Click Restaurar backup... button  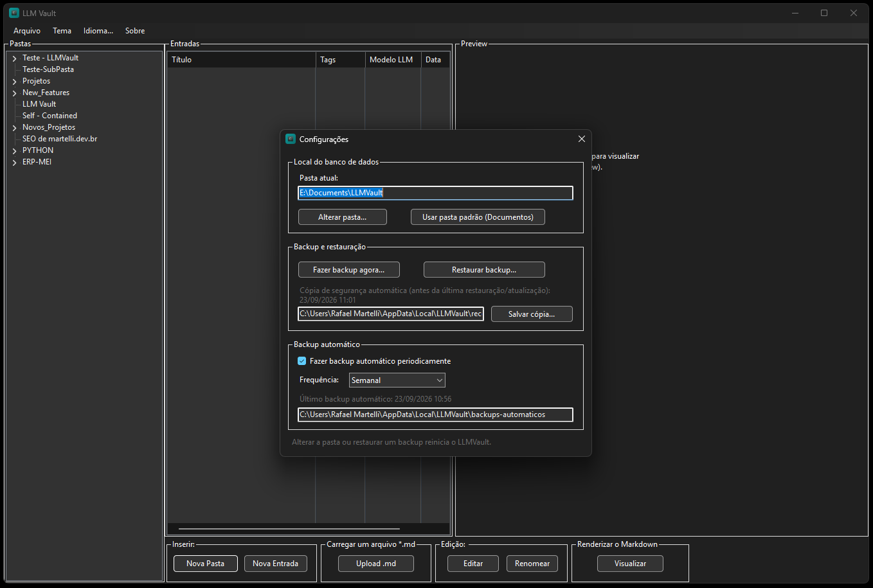(x=484, y=270)
